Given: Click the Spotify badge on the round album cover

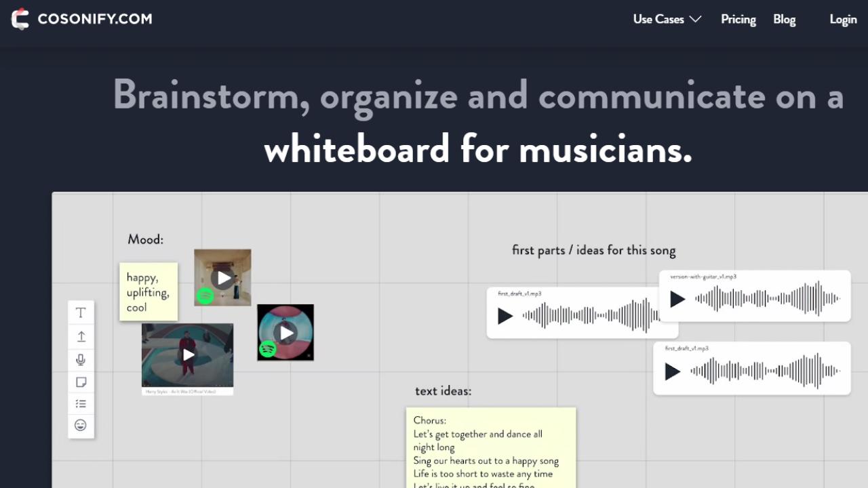Looking at the screenshot, I should click(267, 349).
